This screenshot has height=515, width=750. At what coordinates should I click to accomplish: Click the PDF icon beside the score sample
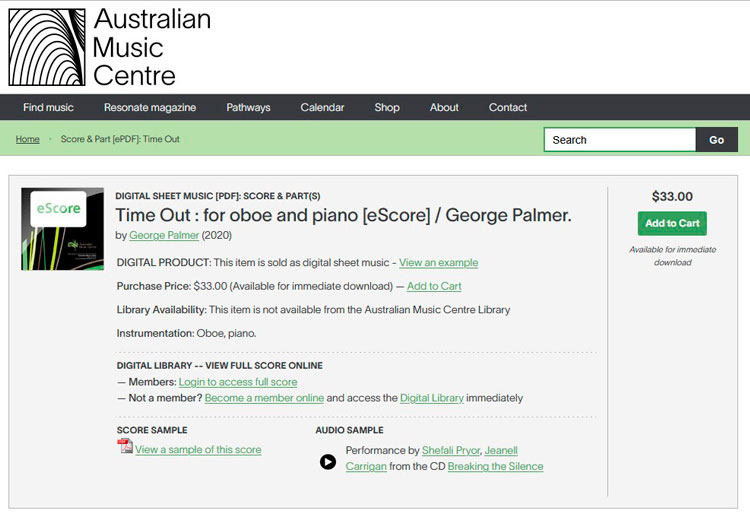(x=125, y=446)
